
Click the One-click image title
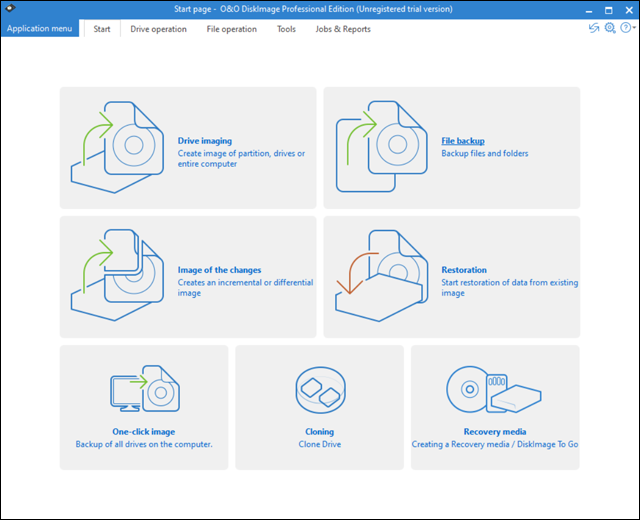click(144, 431)
